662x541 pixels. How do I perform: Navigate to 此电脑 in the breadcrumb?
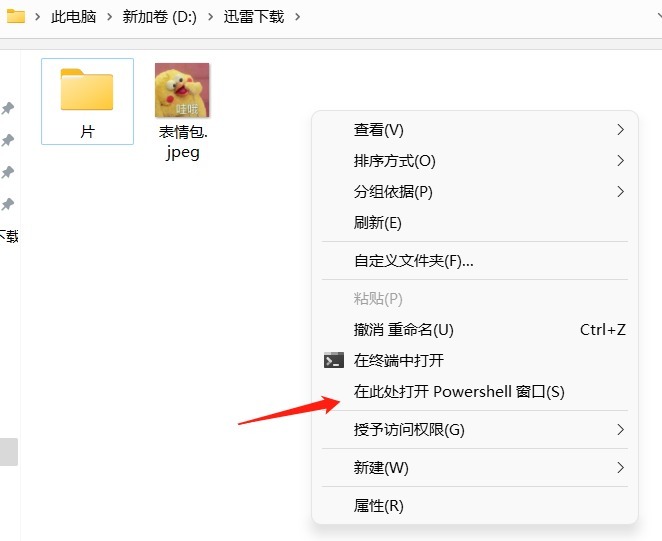[73, 17]
